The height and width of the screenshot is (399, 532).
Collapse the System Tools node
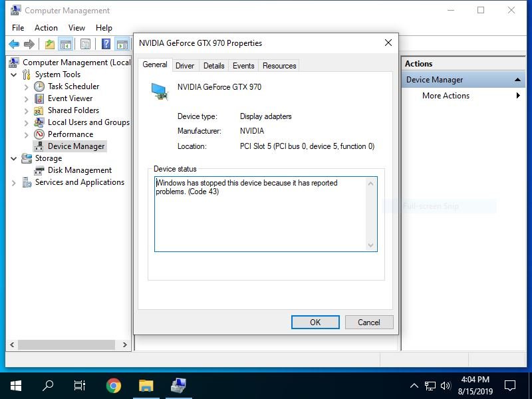[14, 74]
